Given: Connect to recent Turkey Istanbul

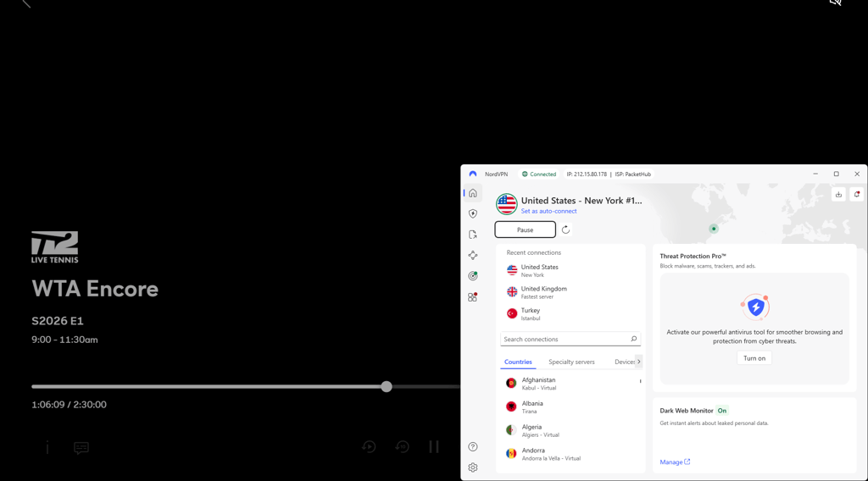Looking at the screenshot, I should (570, 313).
